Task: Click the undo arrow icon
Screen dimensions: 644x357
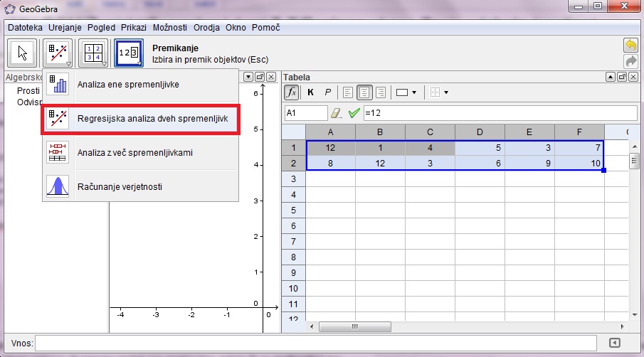Action: pos(630,46)
